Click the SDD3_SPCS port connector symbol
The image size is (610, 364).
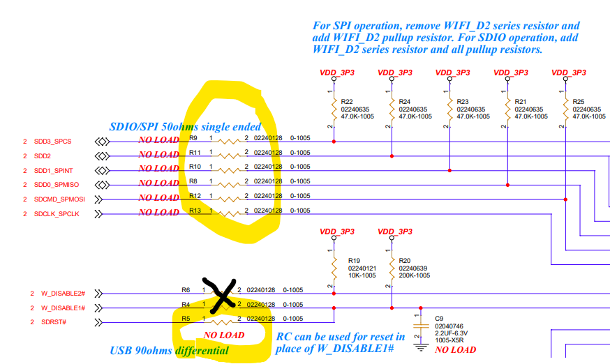pos(103,142)
